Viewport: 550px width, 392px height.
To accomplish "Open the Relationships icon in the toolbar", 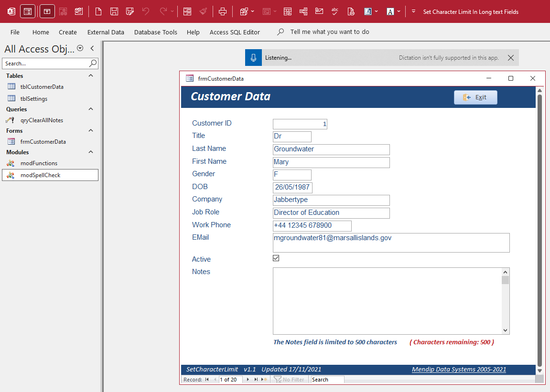I will (303, 11).
